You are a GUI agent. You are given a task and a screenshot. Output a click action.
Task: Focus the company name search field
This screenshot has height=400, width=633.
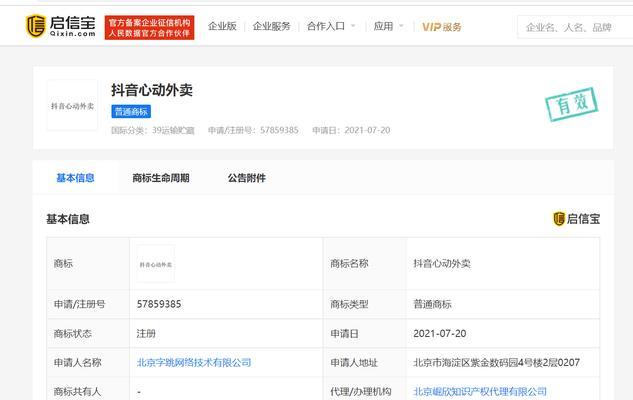point(575,27)
